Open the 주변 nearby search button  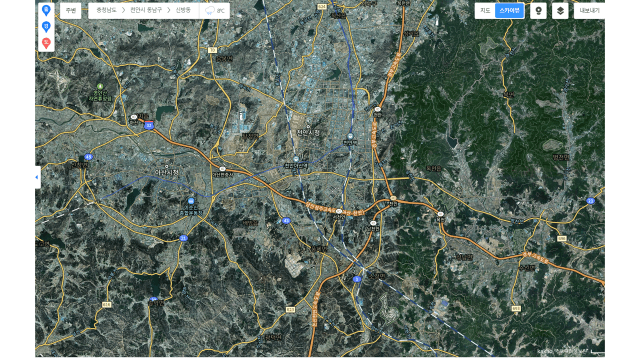point(71,11)
